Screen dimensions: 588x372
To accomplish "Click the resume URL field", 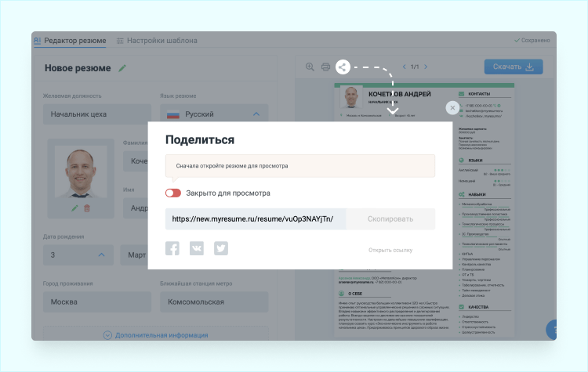I will click(255, 219).
